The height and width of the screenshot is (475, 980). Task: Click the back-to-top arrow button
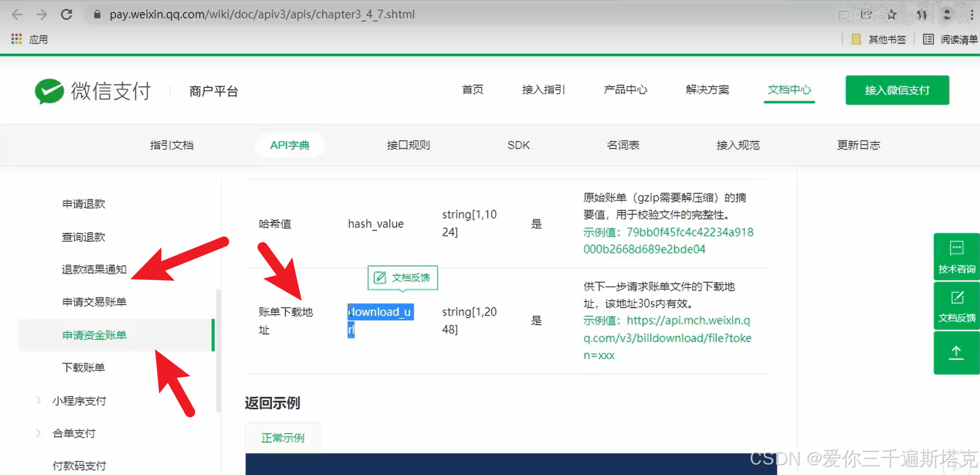pos(956,353)
